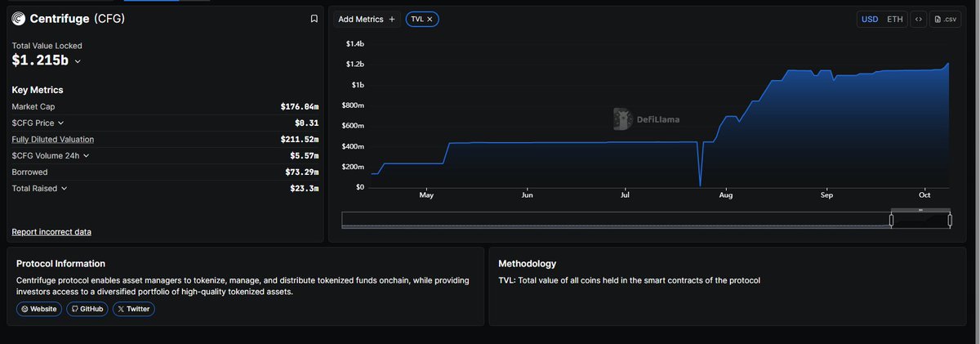Image resolution: width=980 pixels, height=344 pixels.
Task: Open the Add Metrics menu
Action: [367, 19]
